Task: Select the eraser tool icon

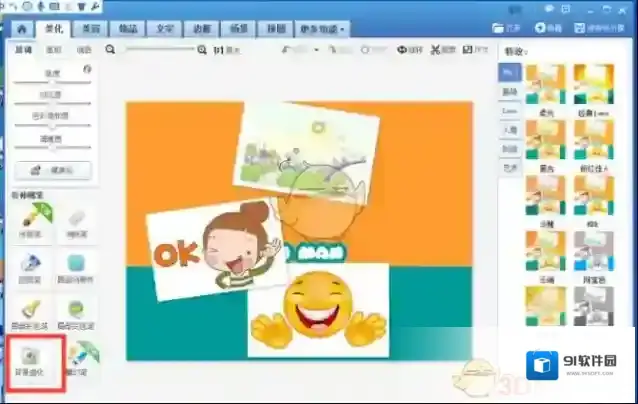Action: [75, 217]
